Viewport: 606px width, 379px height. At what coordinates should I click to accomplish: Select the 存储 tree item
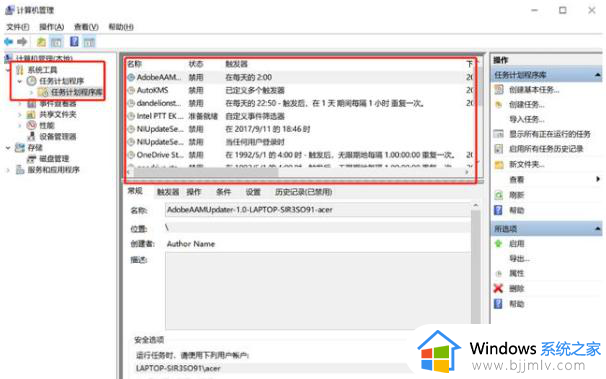[x=35, y=148]
